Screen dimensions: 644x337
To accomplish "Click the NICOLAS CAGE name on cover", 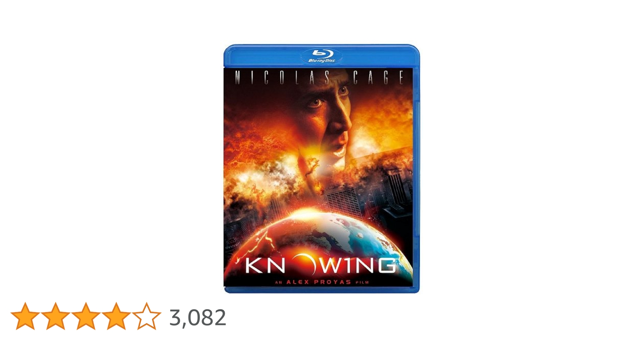I will point(319,78).
